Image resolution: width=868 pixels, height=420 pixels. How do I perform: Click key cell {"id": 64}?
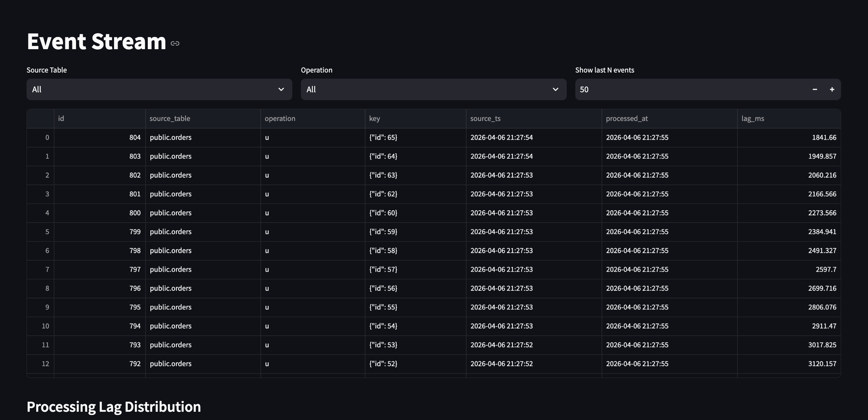pos(415,156)
